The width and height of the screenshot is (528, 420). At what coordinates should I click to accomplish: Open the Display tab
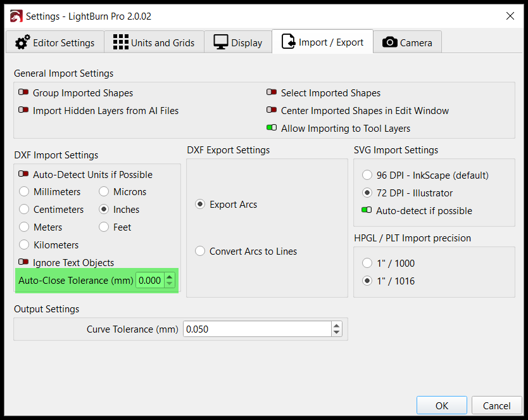coord(238,42)
